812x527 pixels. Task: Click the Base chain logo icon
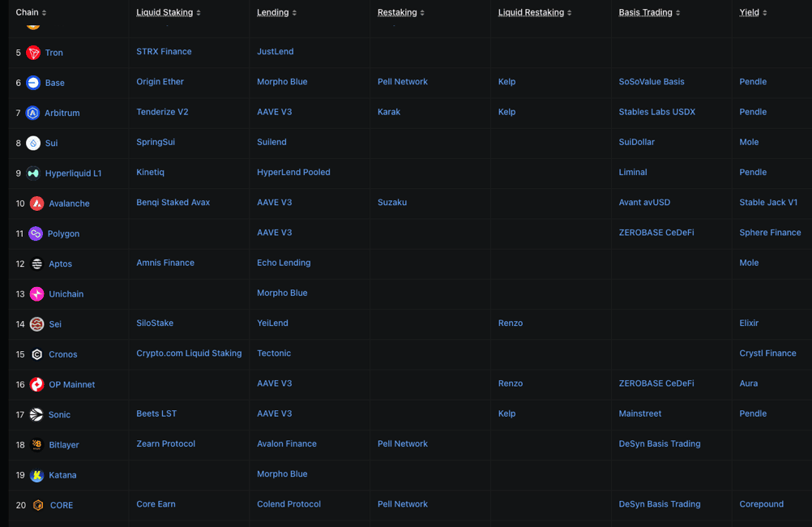click(33, 83)
